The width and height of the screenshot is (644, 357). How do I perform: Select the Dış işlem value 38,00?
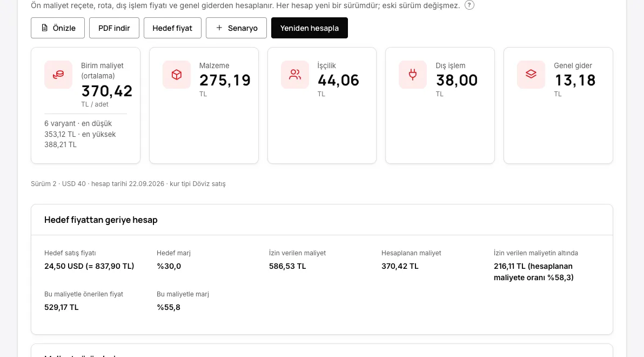point(457,80)
